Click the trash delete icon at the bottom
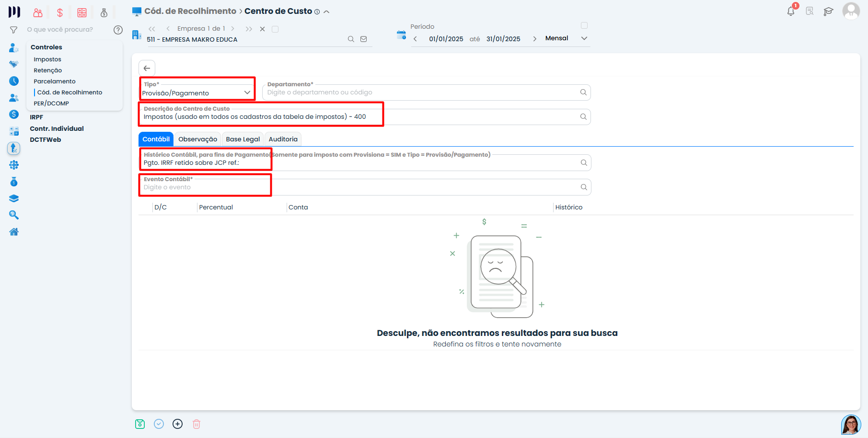Viewport: 868px width, 438px height. click(196, 424)
